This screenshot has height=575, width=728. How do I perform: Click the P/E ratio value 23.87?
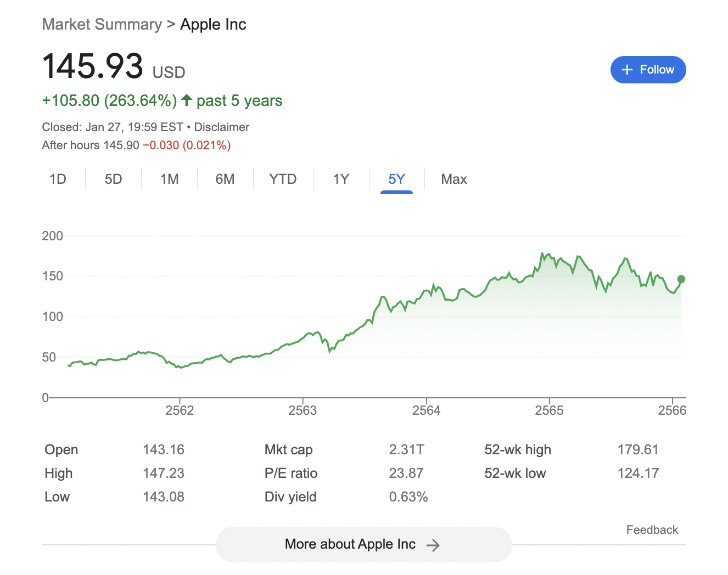pos(406,473)
